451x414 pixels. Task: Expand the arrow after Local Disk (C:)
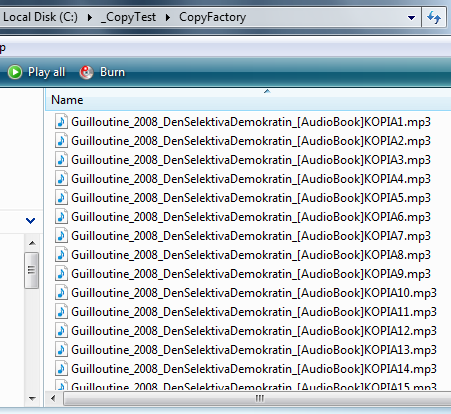pos(90,17)
